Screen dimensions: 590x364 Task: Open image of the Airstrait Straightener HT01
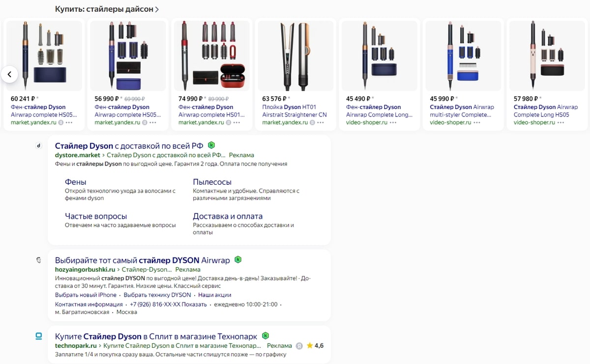[295, 56]
